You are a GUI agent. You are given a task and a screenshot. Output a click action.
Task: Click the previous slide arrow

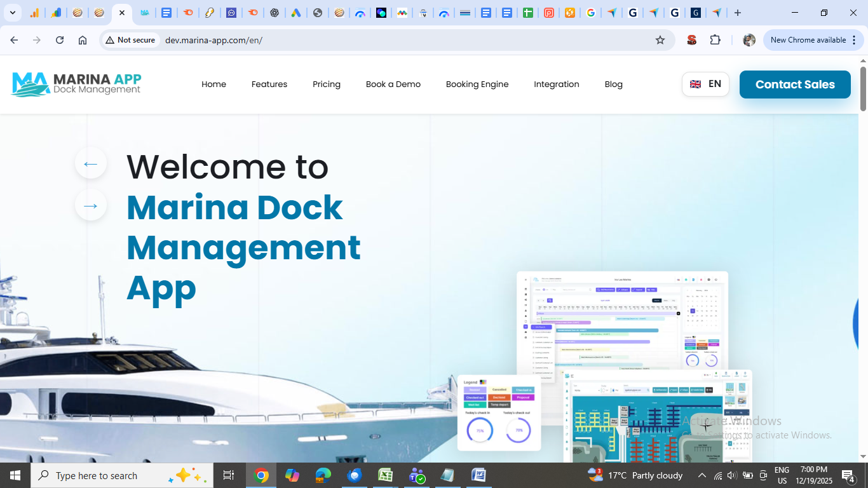pos(90,163)
